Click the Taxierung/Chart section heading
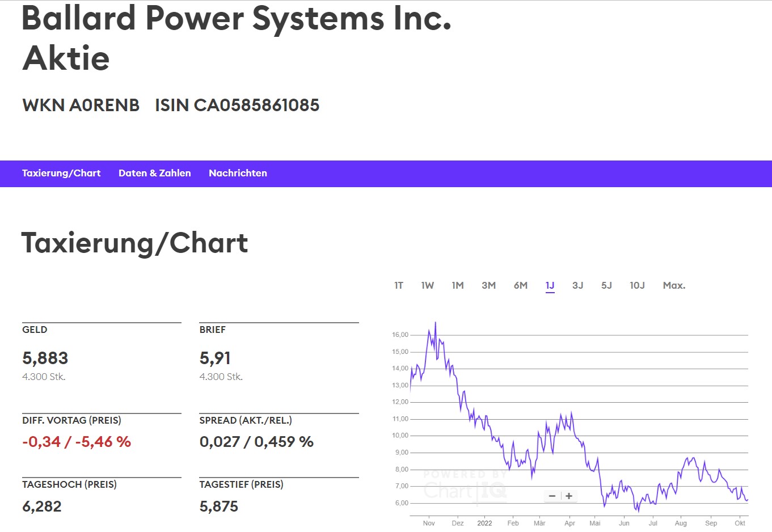Viewport: 772px width, 532px height. (135, 244)
